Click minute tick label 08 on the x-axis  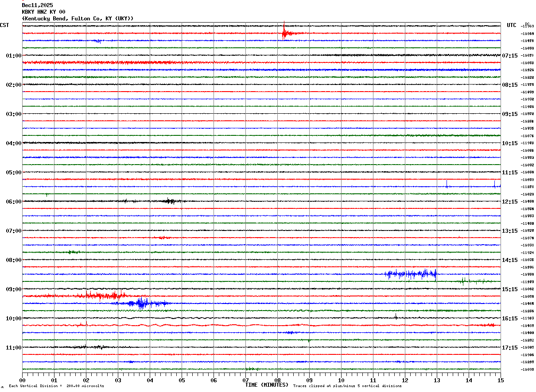277,380
